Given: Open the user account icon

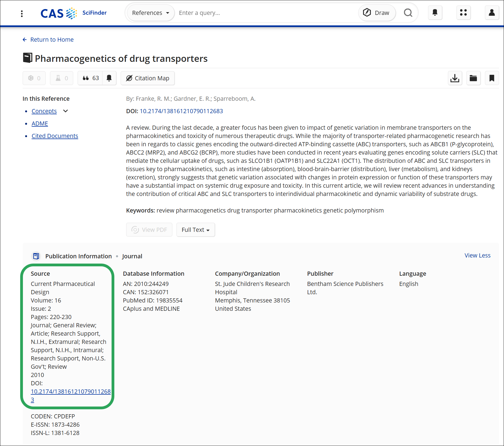Looking at the screenshot, I should pos(492,13).
